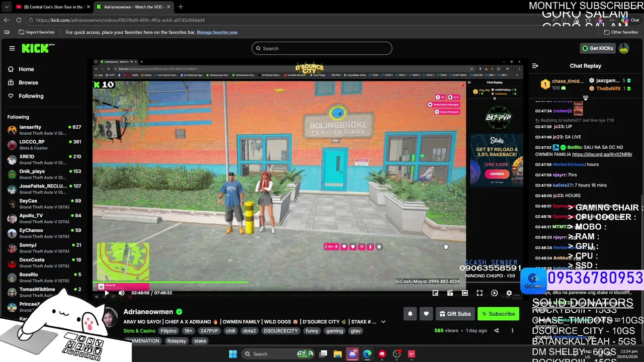
Task: Open SonnyJ followed channel
Action: (44, 248)
